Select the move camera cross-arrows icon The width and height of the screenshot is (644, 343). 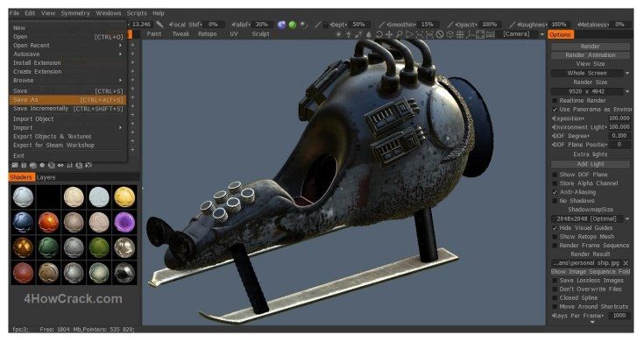(389, 34)
